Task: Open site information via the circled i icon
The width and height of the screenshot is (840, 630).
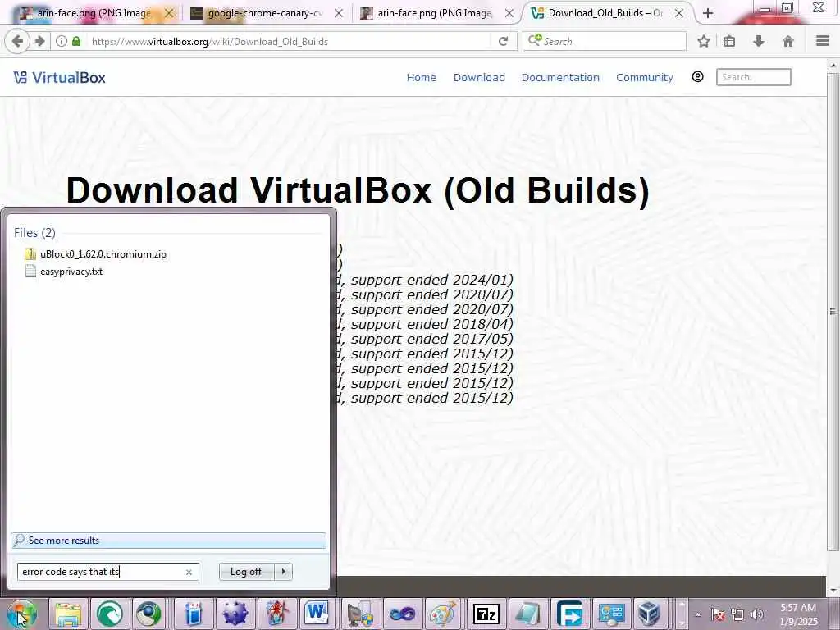Action: 62,41
